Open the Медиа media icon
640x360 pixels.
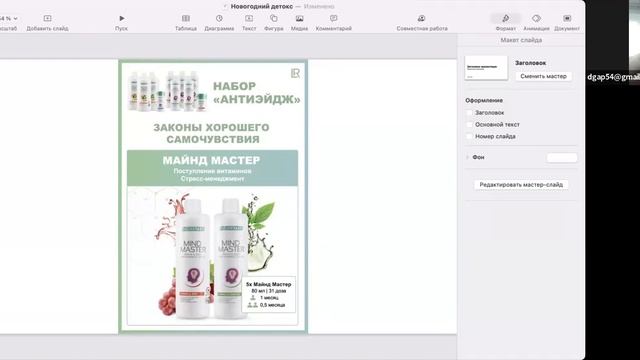pyautogui.click(x=299, y=18)
